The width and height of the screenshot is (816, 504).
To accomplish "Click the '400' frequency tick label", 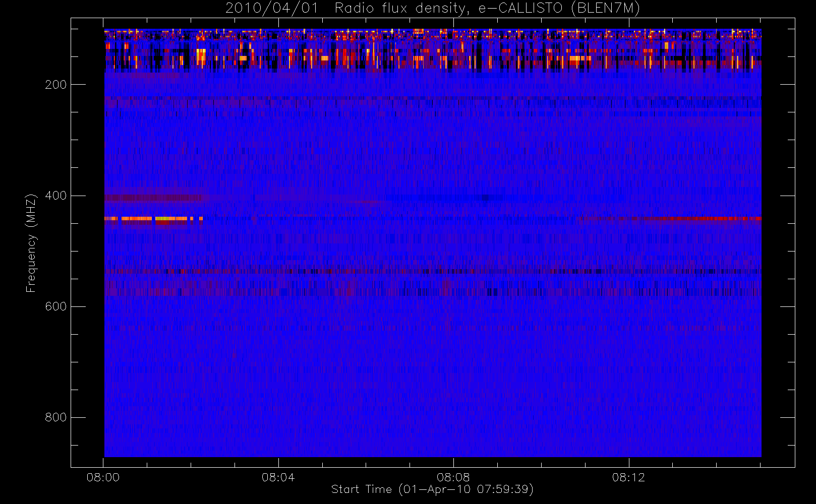I will (x=55, y=196).
